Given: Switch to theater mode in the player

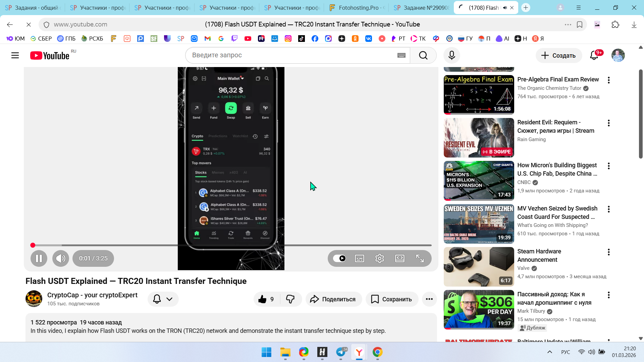Looking at the screenshot, I should tap(400, 258).
